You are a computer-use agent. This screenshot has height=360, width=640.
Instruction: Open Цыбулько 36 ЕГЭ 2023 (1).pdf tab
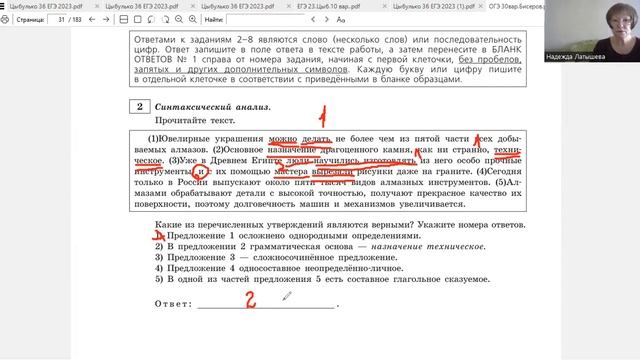(x=433, y=7)
